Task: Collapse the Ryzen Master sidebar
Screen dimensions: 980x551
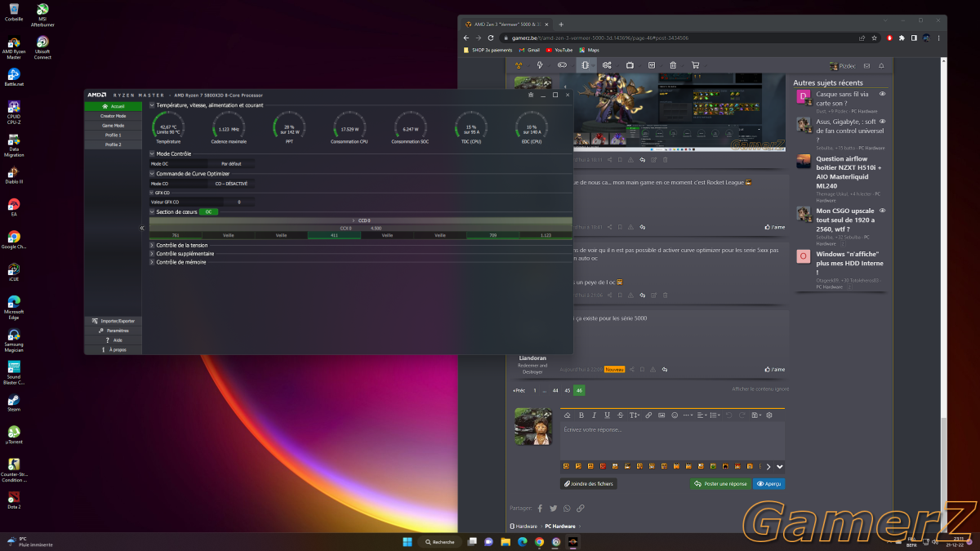Action: [142, 228]
